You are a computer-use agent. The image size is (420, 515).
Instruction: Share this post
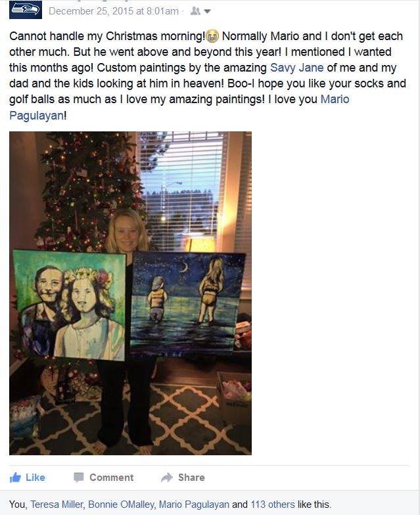(183, 477)
